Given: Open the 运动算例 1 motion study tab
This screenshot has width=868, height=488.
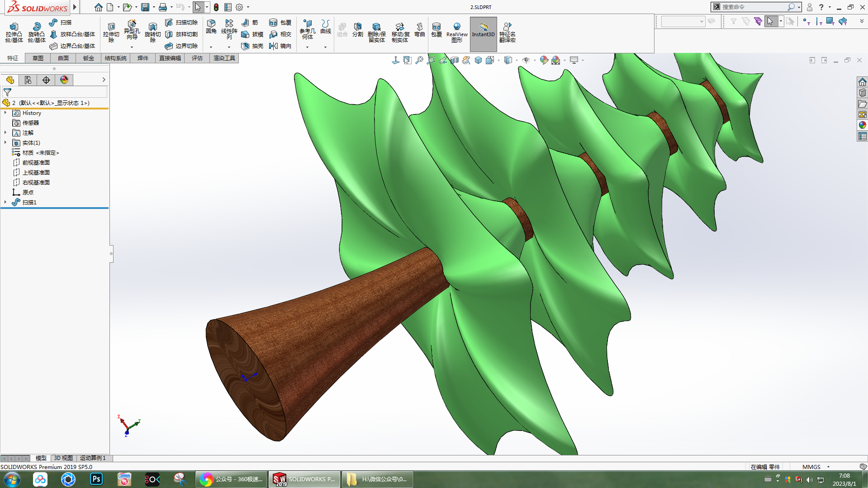Looking at the screenshot, I should 93,458.
